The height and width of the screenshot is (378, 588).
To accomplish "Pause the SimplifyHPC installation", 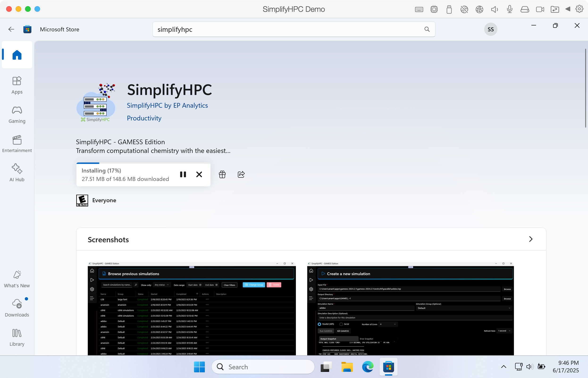I will tap(183, 175).
